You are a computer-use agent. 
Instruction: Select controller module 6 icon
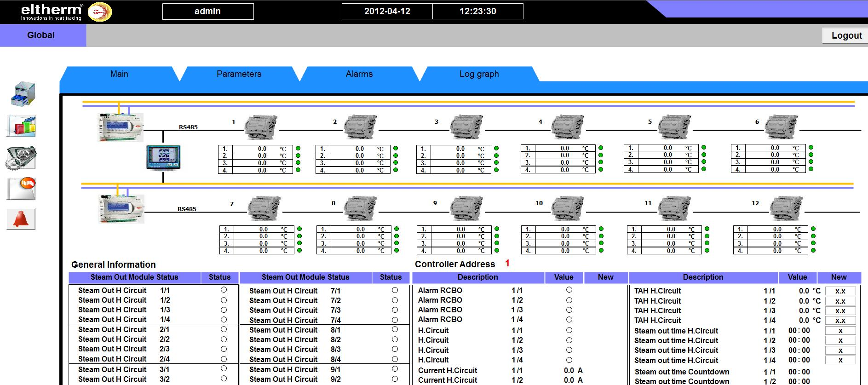coord(781,127)
